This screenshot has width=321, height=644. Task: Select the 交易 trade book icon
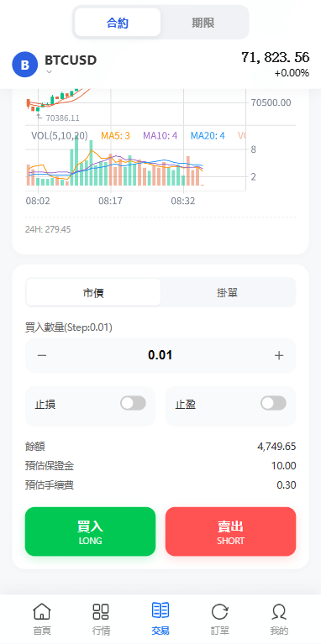coord(160,610)
